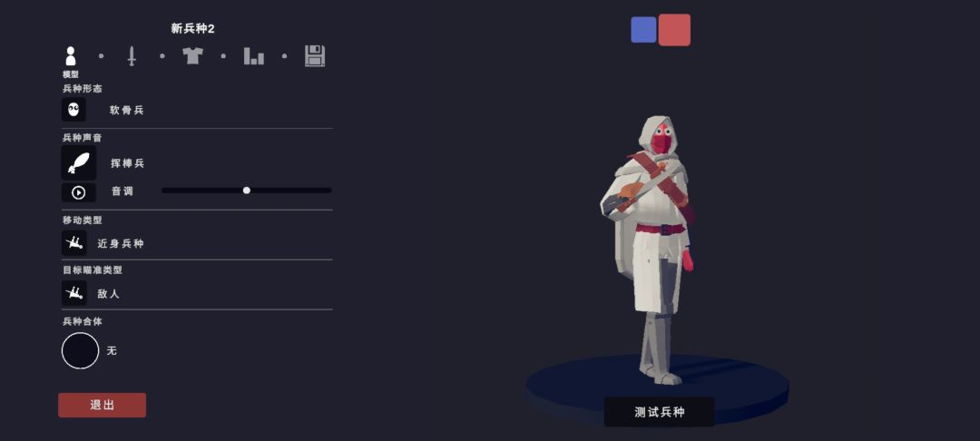980x441 pixels.
Task: Click the 测试兵种 button
Action: click(x=660, y=412)
